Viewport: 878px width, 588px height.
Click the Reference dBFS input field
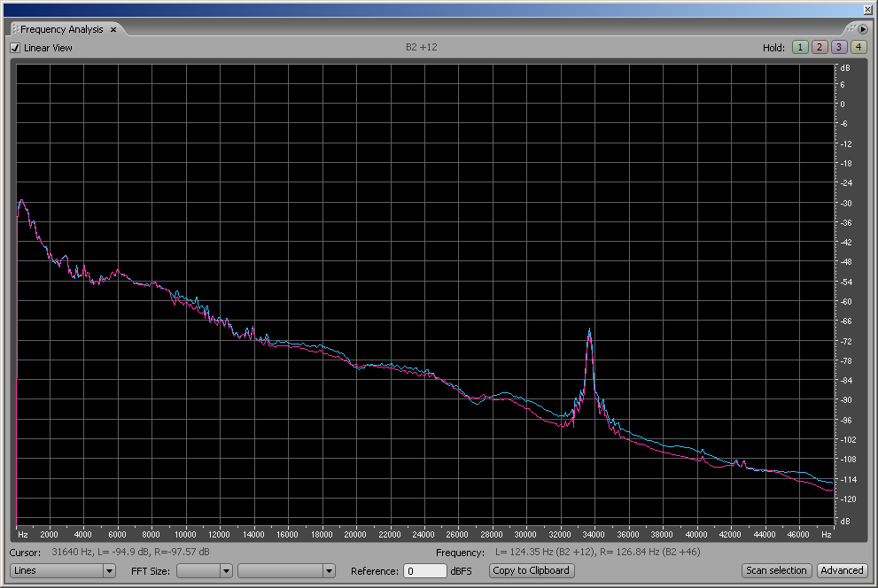point(424,571)
